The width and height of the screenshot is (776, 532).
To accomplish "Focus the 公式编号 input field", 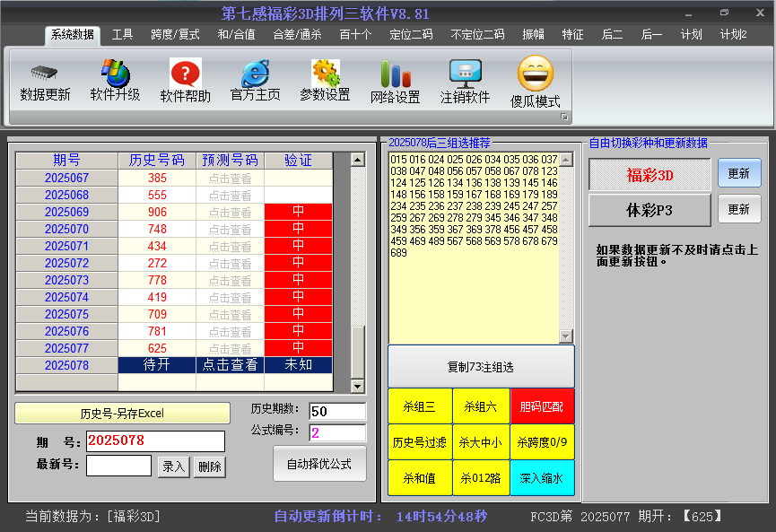I will (x=337, y=433).
